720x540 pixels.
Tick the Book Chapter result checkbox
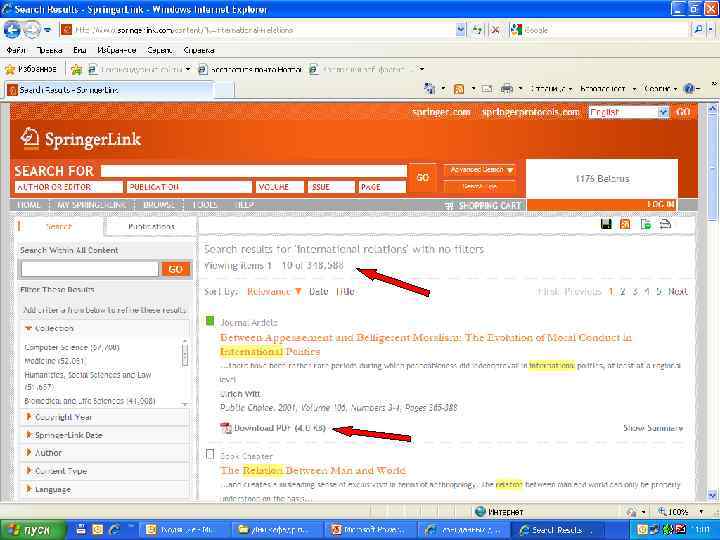click(x=210, y=455)
